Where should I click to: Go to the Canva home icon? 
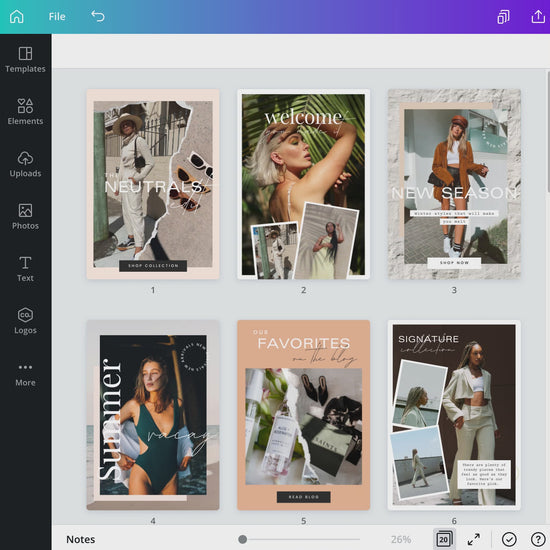point(16,16)
